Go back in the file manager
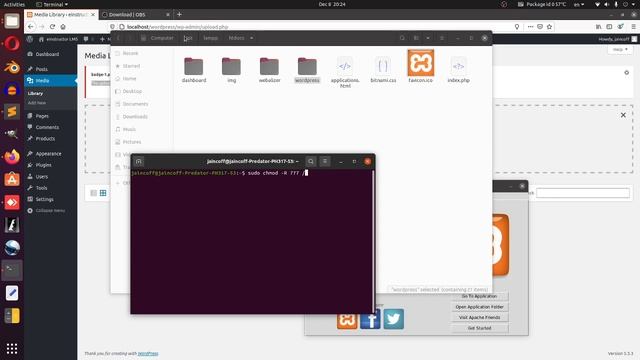Image resolution: width=640 pixels, height=360 pixels. (x=118, y=38)
